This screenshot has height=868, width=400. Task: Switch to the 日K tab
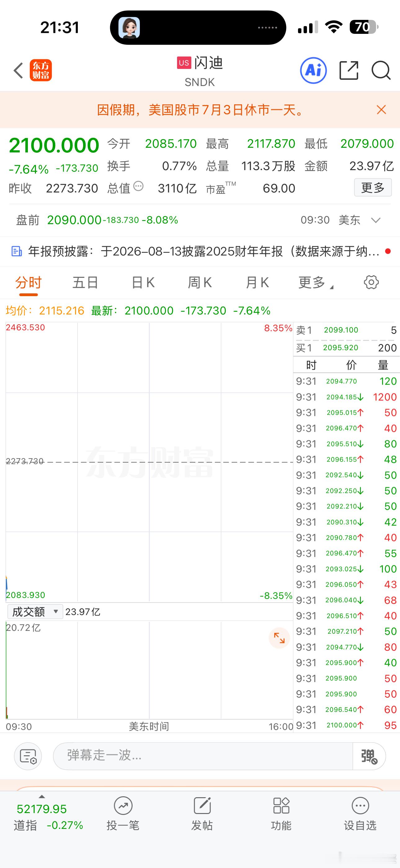click(x=143, y=283)
